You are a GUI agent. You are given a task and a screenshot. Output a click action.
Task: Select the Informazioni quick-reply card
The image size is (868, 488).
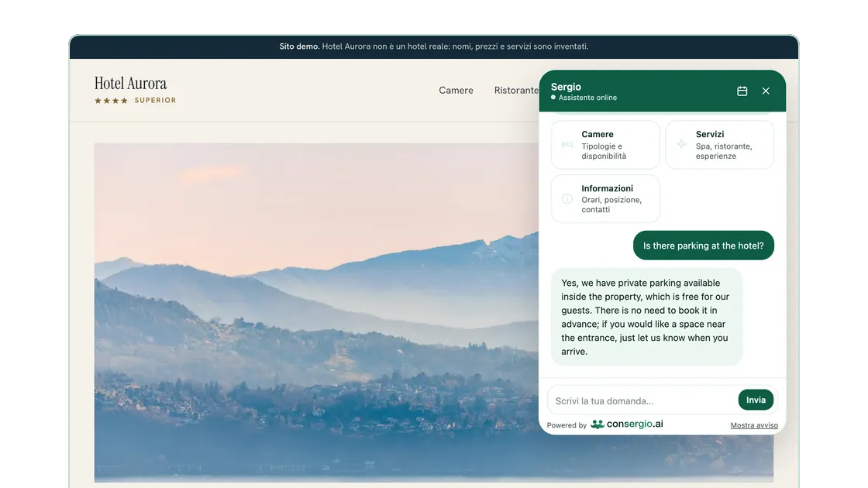[x=605, y=198]
